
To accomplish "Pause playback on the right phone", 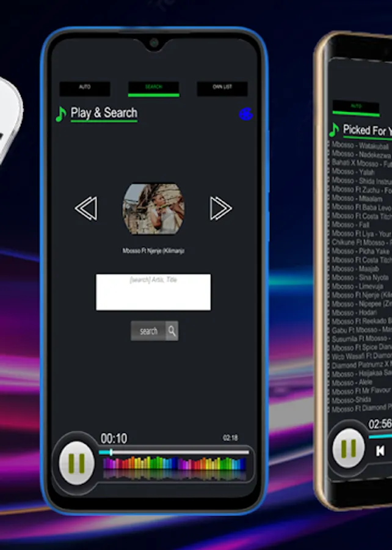I will pos(348,448).
